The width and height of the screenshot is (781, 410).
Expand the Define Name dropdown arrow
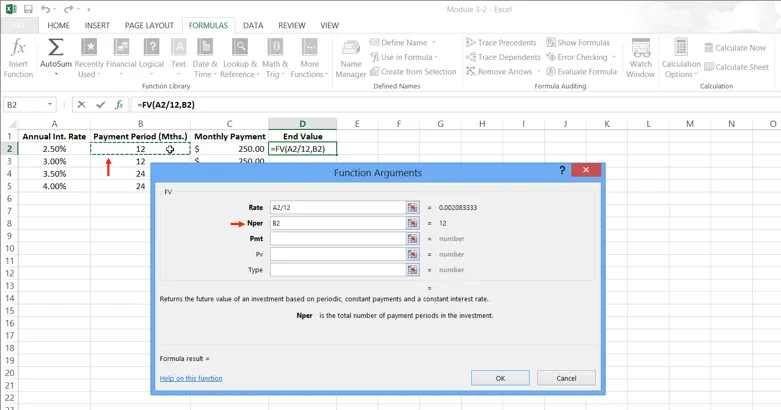click(434, 43)
